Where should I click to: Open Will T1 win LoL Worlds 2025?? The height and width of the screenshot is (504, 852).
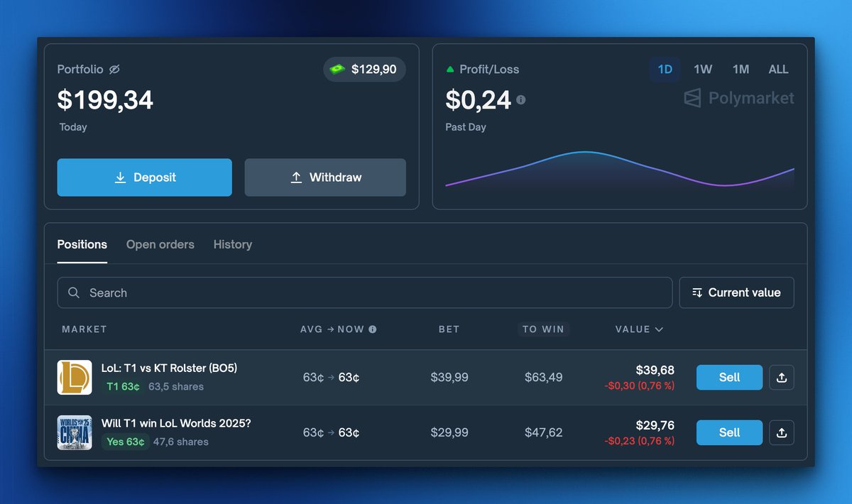(x=176, y=424)
